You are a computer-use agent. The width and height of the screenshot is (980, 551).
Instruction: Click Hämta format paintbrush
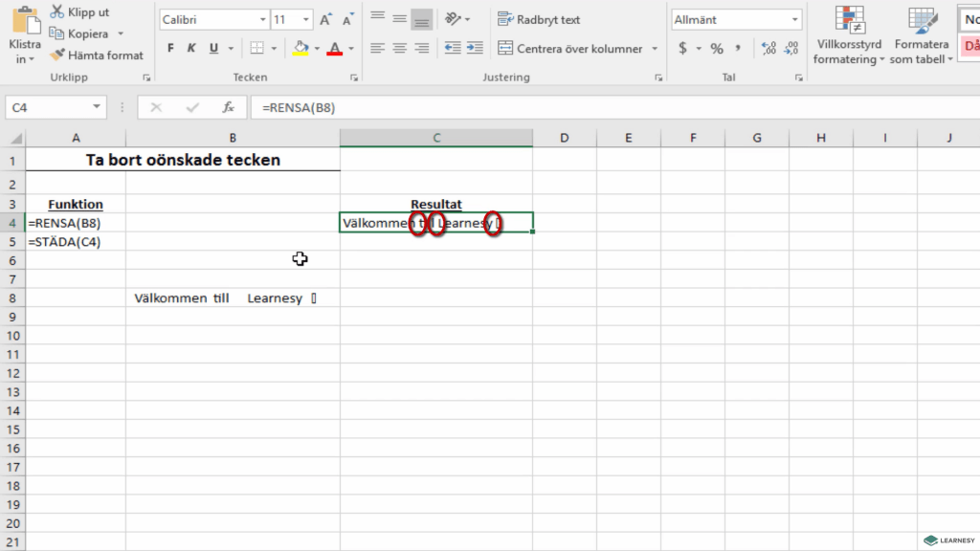coord(56,55)
